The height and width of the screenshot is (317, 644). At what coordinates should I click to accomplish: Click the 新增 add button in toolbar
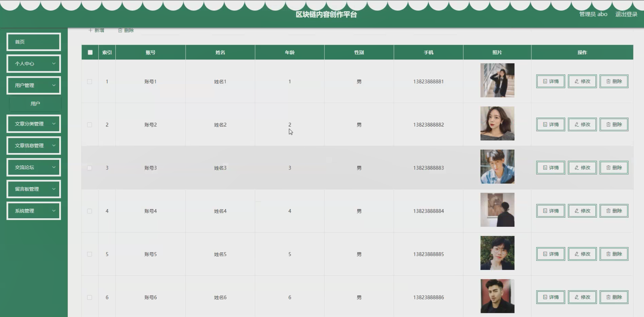(96, 30)
